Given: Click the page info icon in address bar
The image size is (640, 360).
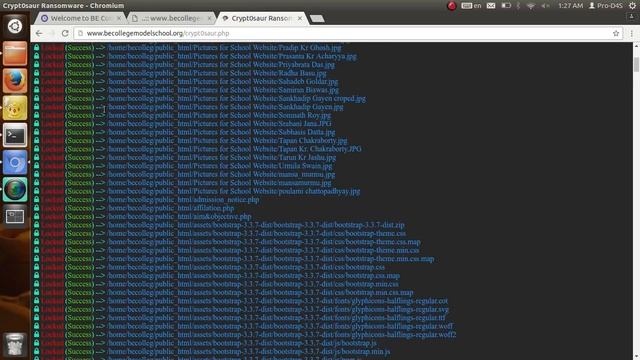Looking at the screenshot, I should [80, 33].
